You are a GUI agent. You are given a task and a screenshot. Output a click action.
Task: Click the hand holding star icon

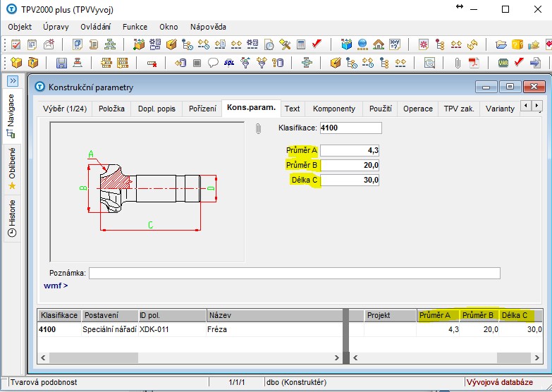534,44
